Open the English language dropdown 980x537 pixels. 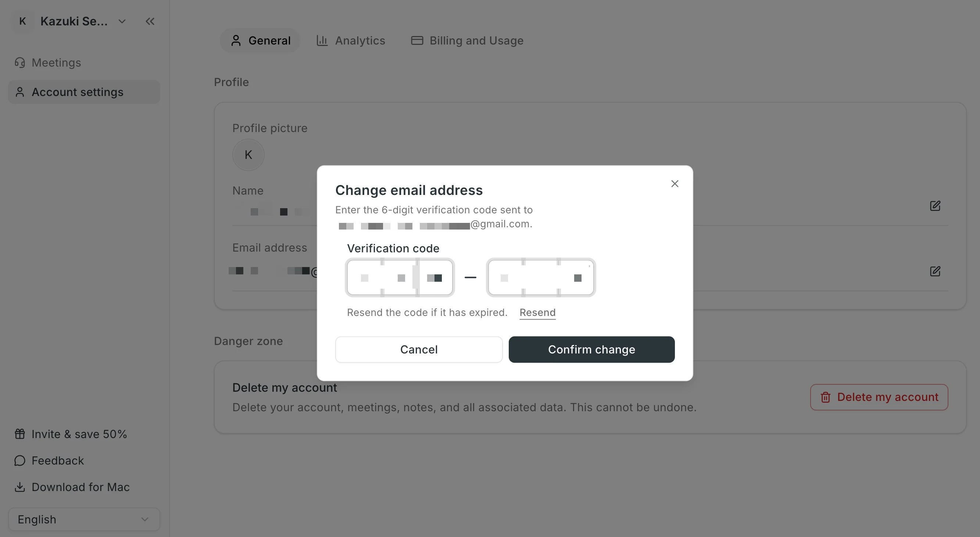[84, 519]
